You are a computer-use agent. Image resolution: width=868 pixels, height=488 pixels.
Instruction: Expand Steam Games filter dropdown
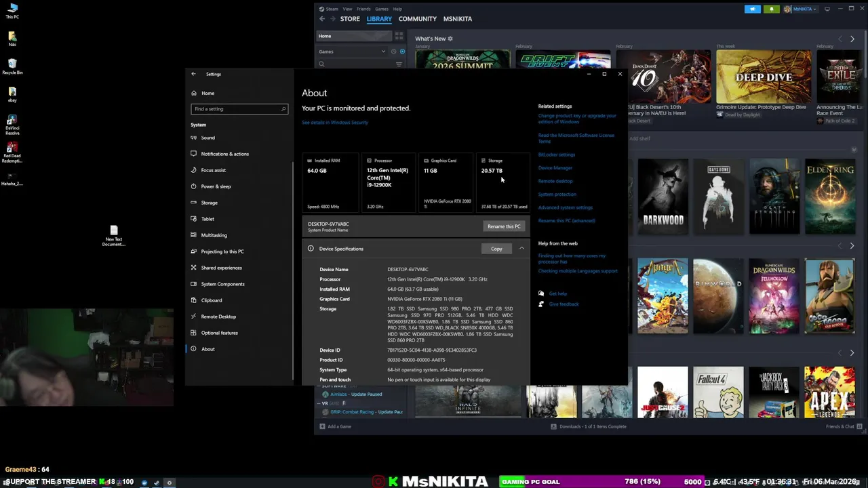click(383, 52)
